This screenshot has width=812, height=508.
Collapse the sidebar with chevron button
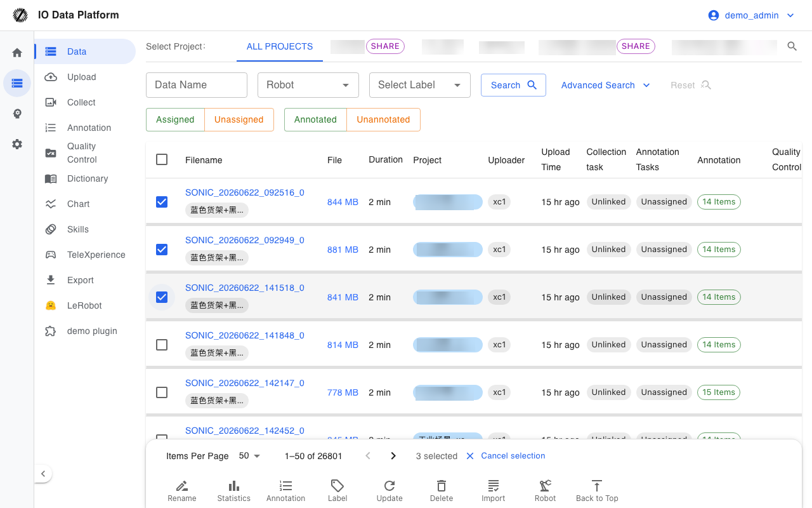click(43, 474)
